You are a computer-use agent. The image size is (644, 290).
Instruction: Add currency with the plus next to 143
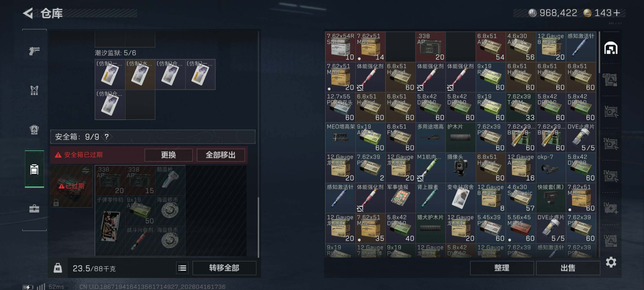(x=616, y=13)
